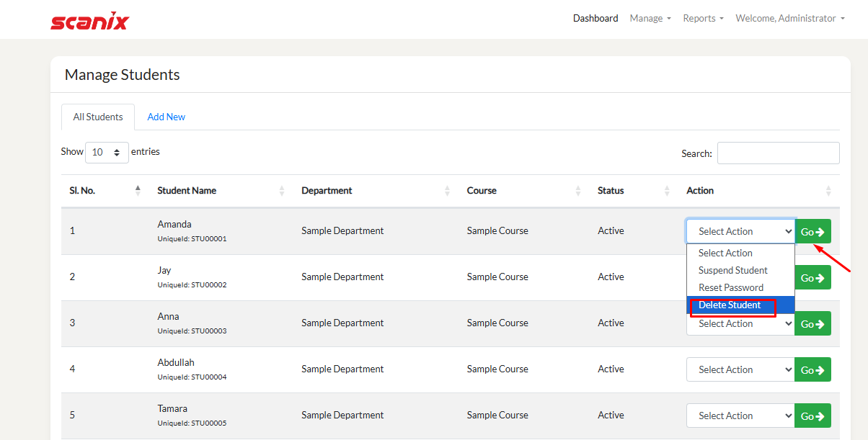This screenshot has height=440, width=868.
Task: Focus the Search input field
Action: point(778,153)
